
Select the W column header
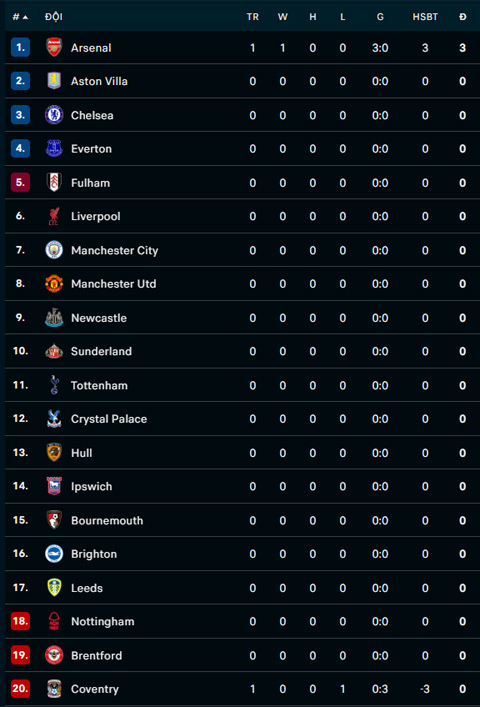point(283,17)
